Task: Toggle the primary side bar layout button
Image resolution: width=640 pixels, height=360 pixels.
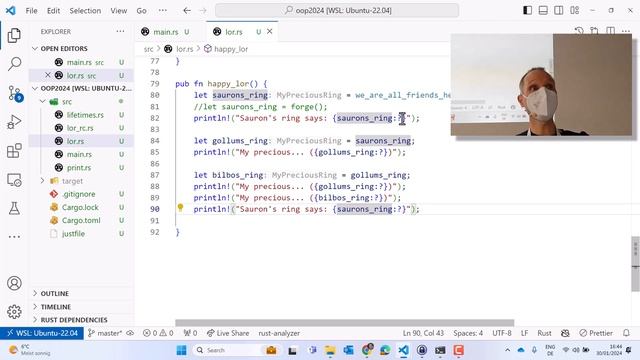Action: pyautogui.click(x=527, y=10)
